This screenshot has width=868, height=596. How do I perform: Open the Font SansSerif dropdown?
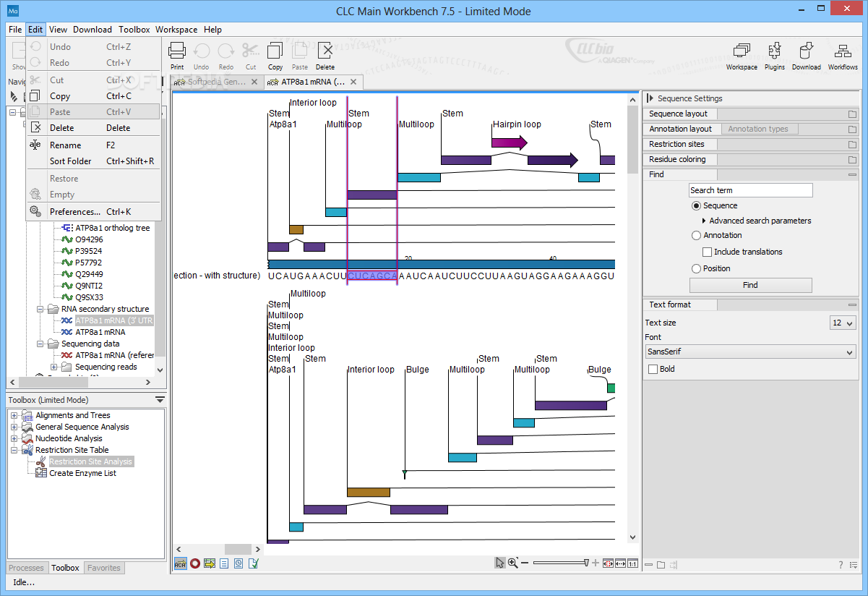tap(750, 352)
